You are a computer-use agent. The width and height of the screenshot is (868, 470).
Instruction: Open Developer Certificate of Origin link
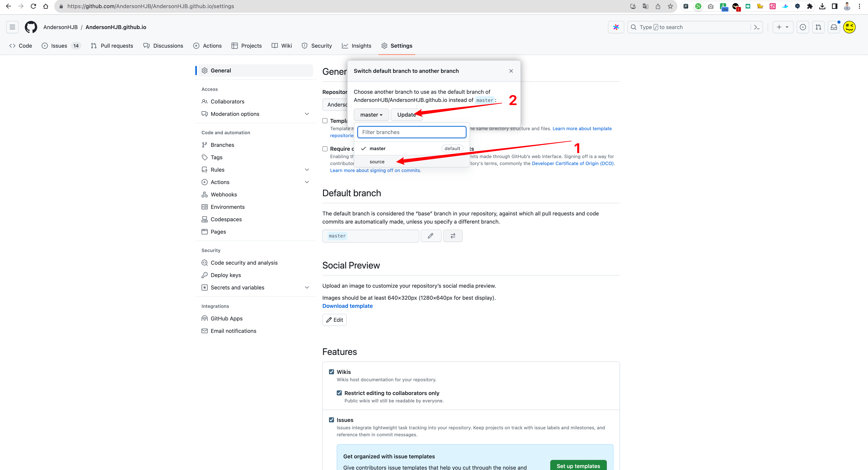click(x=573, y=163)
